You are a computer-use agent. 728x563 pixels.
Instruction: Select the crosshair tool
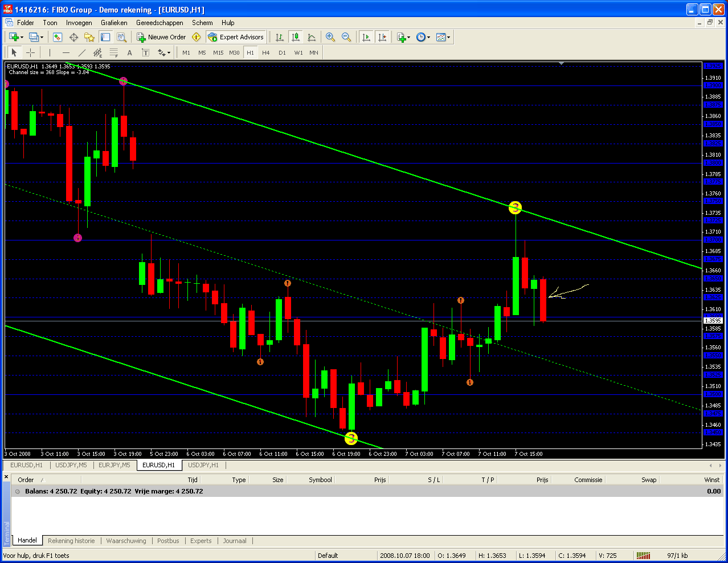(31, 52)
